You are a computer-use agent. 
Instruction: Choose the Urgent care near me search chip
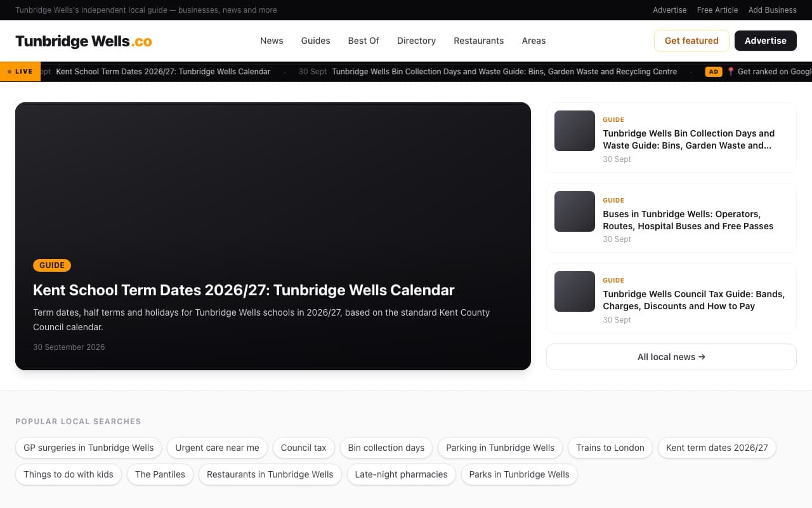217,448
